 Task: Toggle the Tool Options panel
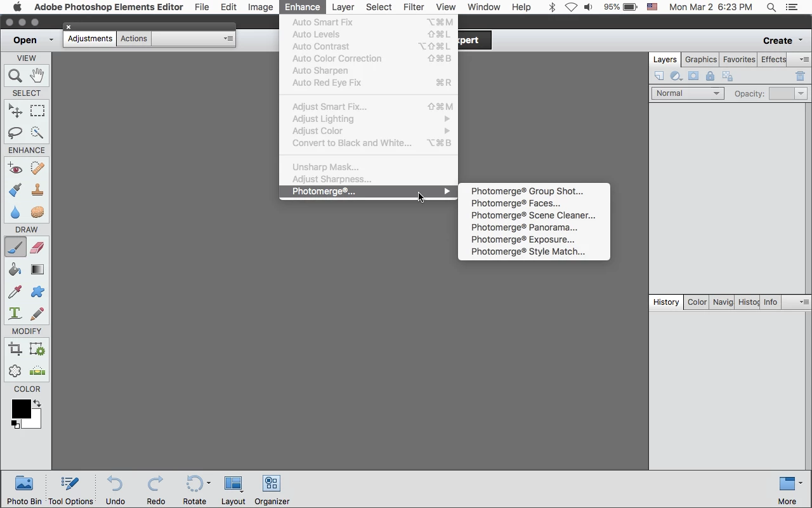70,490
